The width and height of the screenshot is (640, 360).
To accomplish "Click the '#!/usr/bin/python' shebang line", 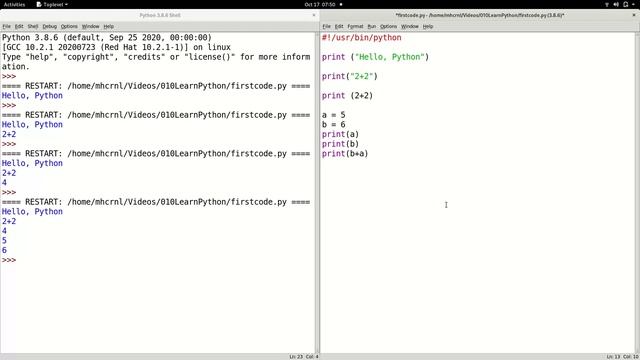I will pyautogui.click(x=361, y=38).
